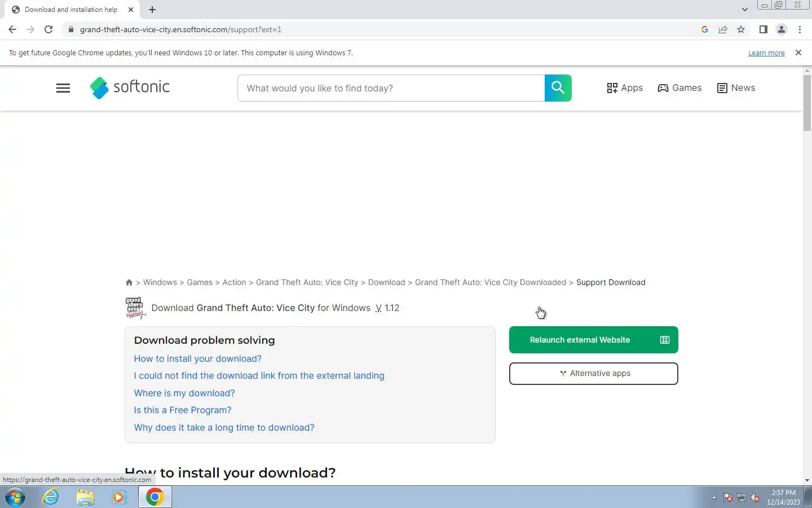
Task: Click Learn more about Chrome updates
Action: (x=766, y=53)
